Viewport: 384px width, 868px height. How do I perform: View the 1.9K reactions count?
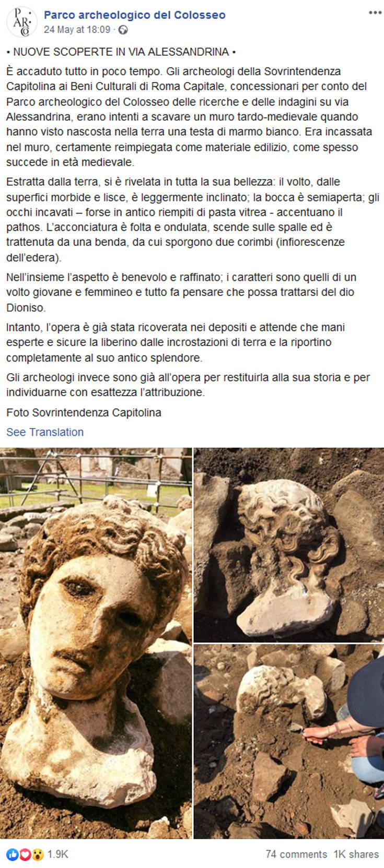(57, 854)
